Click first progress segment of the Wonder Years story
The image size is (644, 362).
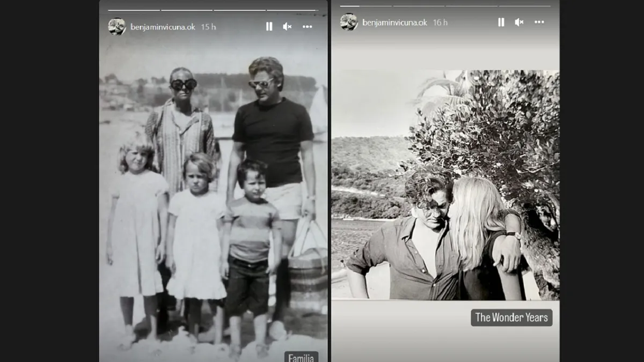point(365,6)
